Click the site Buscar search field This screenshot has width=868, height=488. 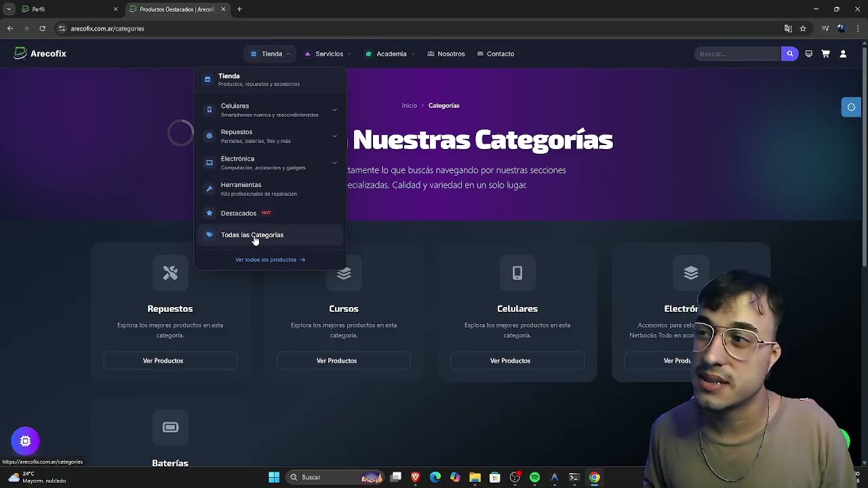pyautogui.click(x=738, y=54)
